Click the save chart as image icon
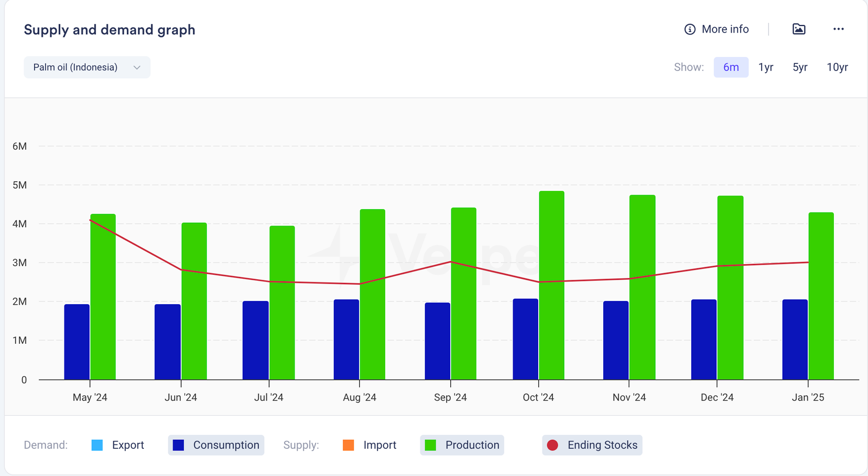The height and width of the screenshot is (476, 868). pyautogui.click(x=799, y=29)
